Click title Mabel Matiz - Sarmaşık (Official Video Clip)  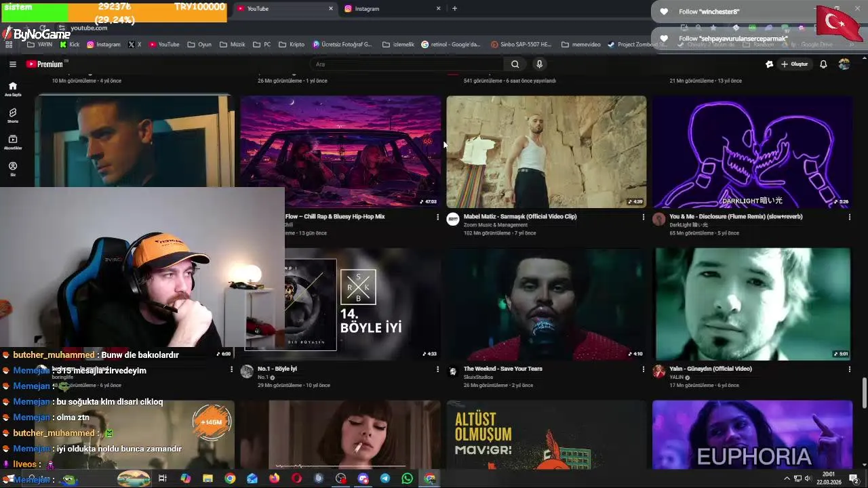point(520,217)
